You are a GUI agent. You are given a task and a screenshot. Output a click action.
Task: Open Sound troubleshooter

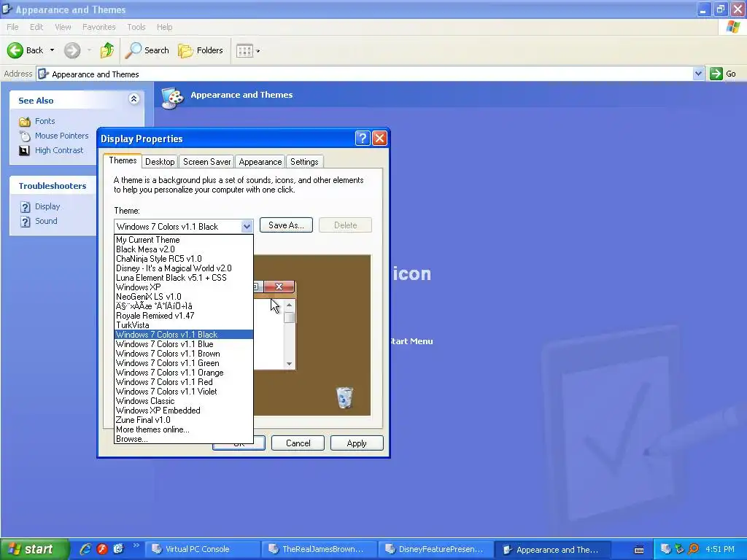click(x=46, y=221)
